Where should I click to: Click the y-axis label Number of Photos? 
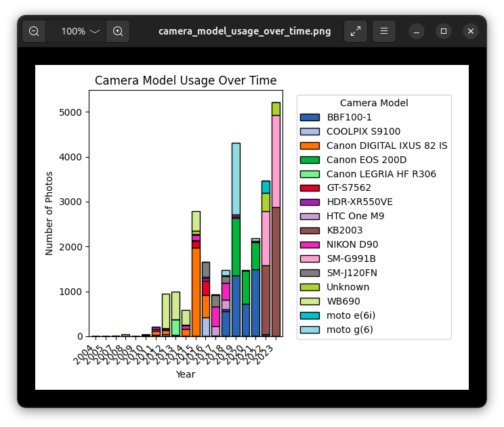coord(49,214)
